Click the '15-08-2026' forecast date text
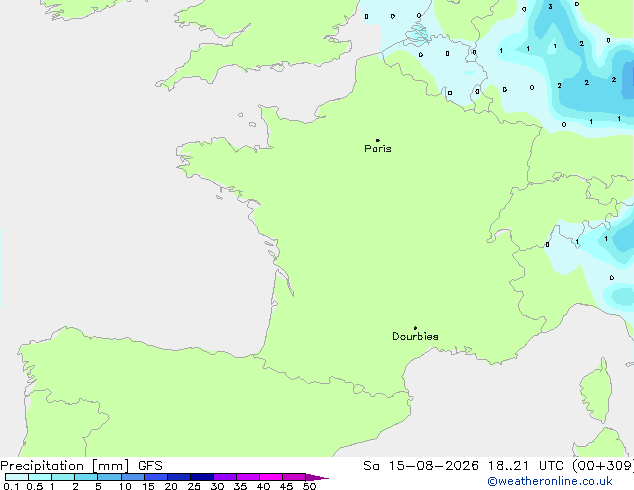 (434, 466)
